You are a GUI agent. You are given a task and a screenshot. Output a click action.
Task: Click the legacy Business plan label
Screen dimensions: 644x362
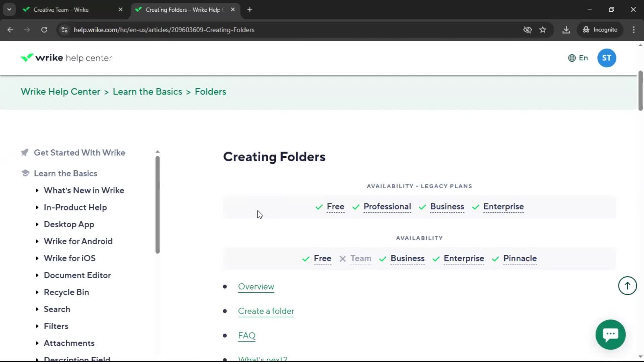(447, 206)
